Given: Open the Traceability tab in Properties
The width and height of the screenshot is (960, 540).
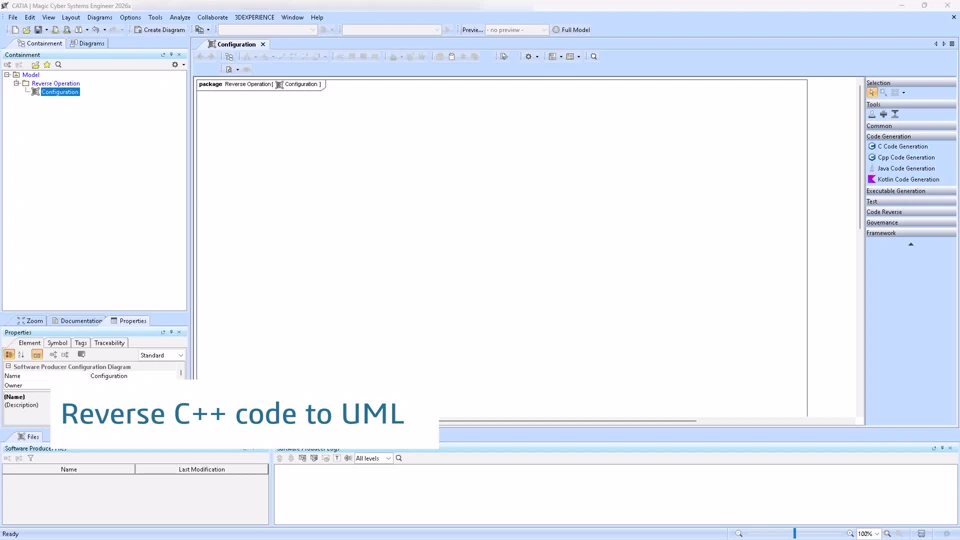Looking at the screenshot, I should point(109,343).
